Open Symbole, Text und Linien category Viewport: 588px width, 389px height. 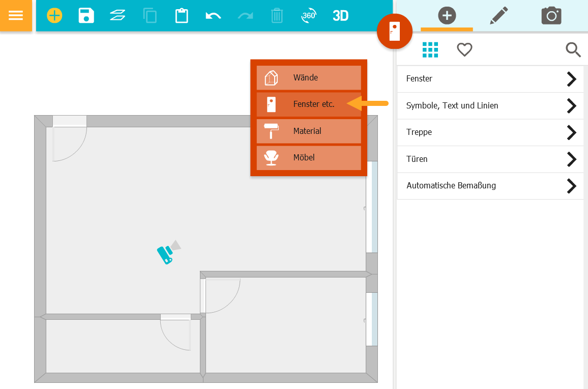(490, 106)
